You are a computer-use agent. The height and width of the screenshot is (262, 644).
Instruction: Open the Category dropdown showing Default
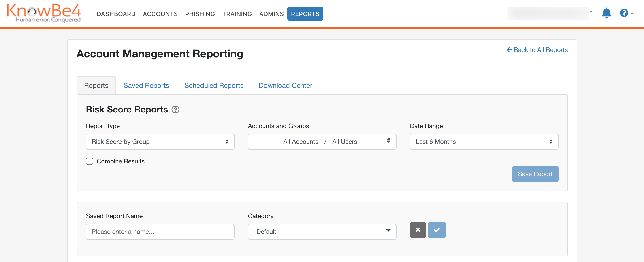322,232
